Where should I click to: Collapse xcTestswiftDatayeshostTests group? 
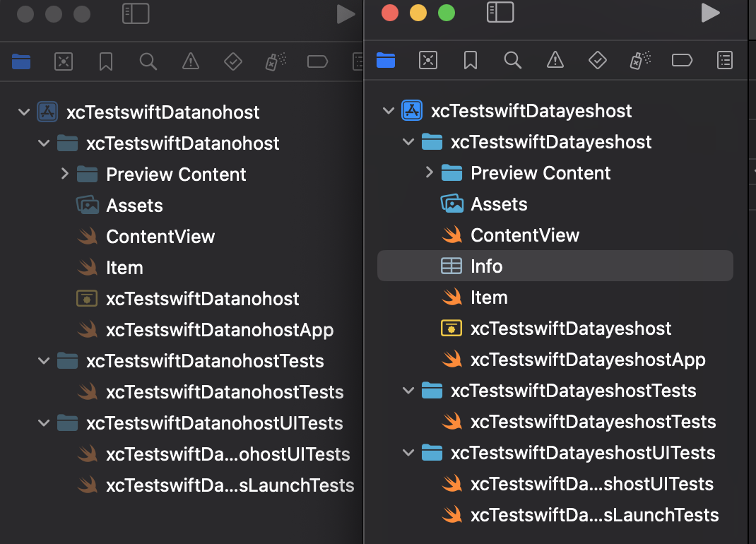tap(408, 391)
